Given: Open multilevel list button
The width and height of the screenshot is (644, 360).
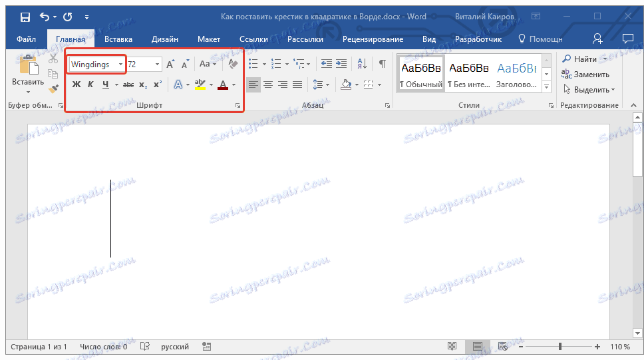Looking at the screenshot, I should [299, 64].
